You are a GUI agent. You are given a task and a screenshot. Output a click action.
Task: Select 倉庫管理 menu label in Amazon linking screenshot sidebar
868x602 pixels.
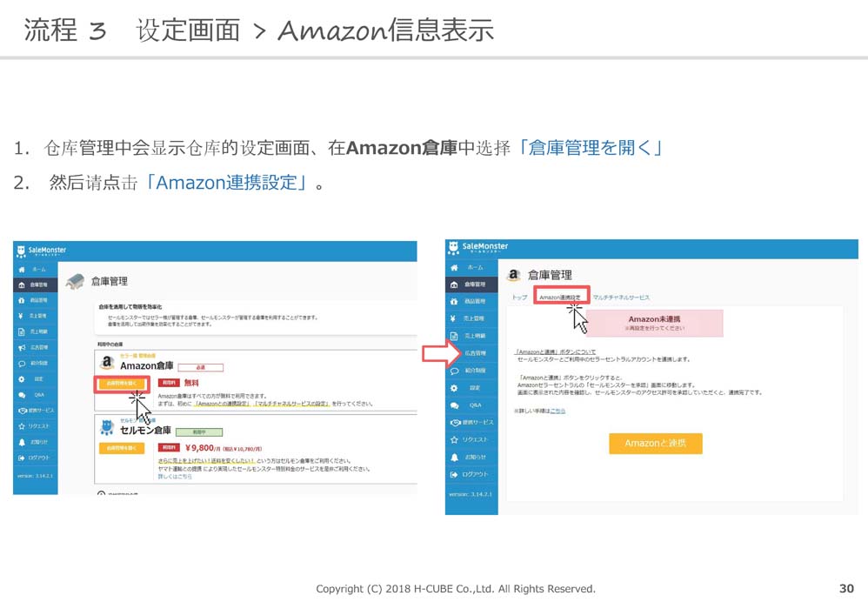point(475,284)
